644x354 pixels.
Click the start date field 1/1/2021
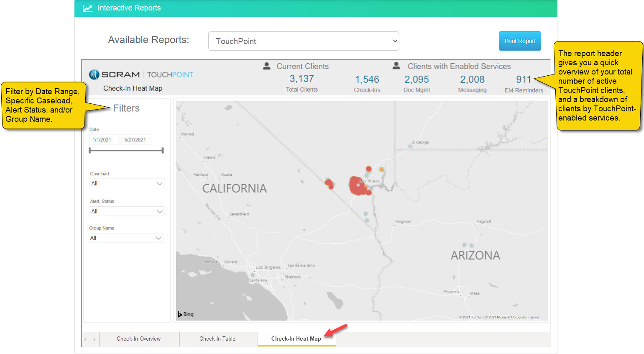pos(104,140)
